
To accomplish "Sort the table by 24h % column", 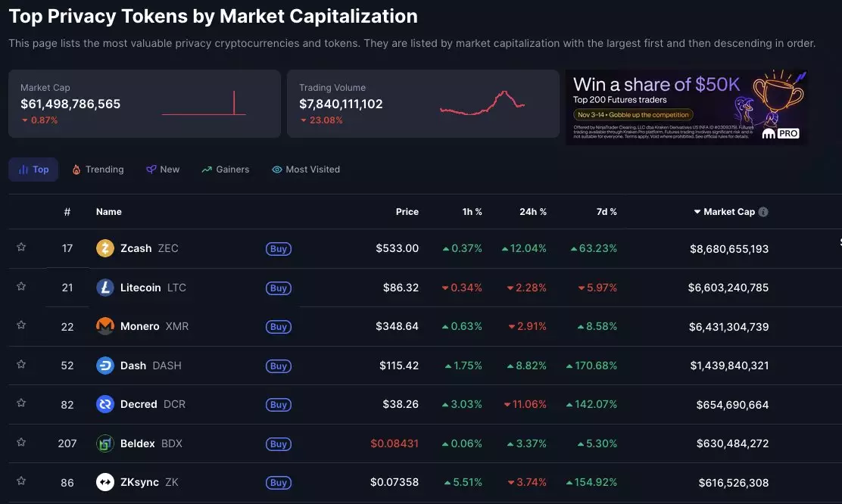I will [x=532, y=212].
